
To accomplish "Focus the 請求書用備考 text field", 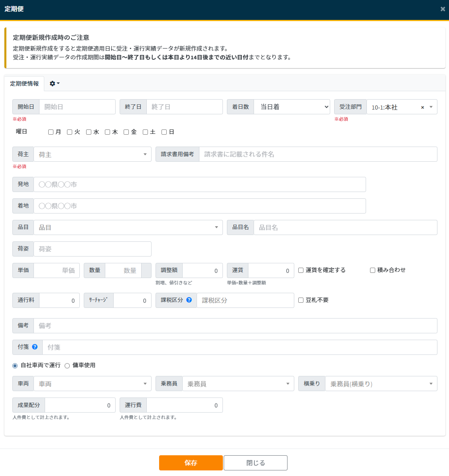I will coord(318,154).
